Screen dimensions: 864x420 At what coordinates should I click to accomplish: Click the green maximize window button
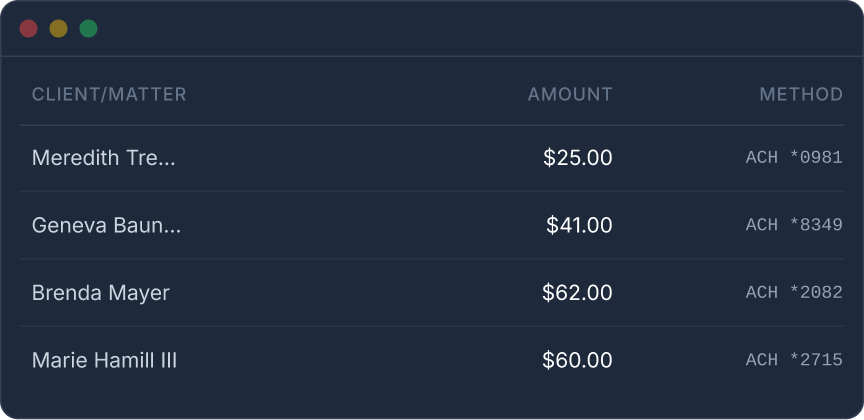point(88,29)
